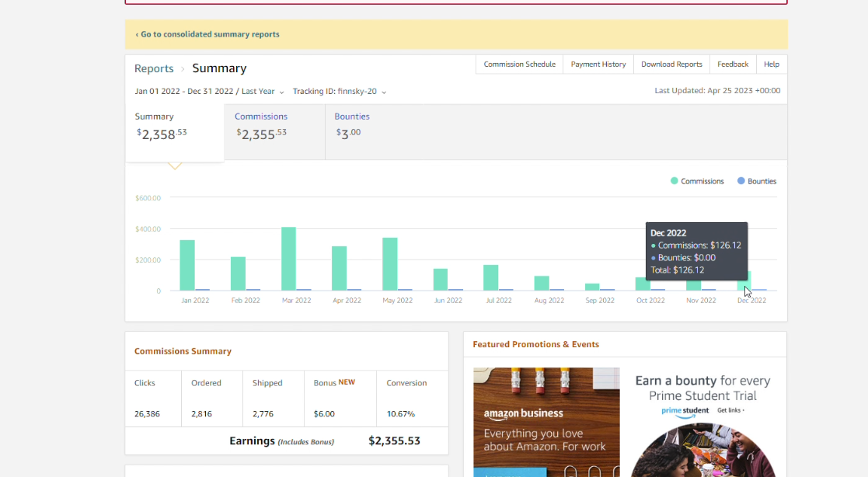Open the Amazon Business promotion banner
The width and height of the screenshot is (868, 477).
tap(546, 422)
